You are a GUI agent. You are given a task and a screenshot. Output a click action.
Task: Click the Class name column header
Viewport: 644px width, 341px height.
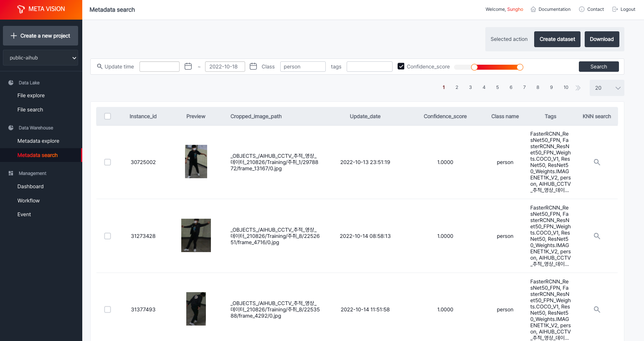pos(505,116)
